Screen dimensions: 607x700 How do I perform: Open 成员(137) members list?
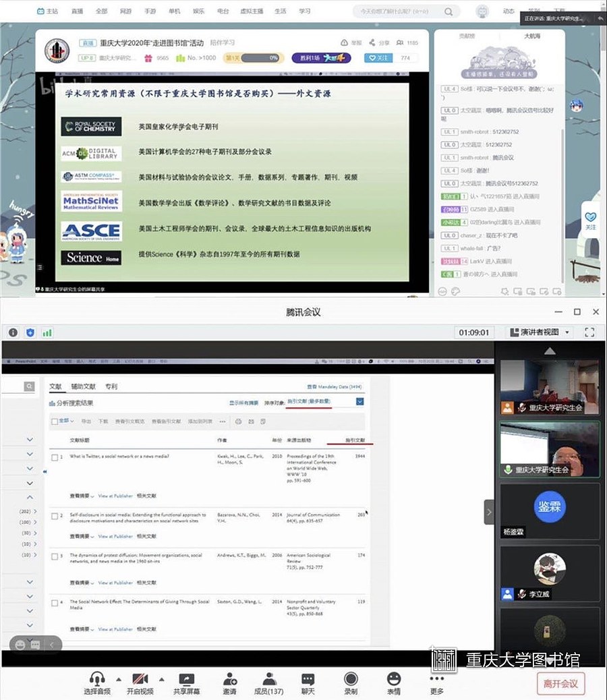(x=268, y=683)
